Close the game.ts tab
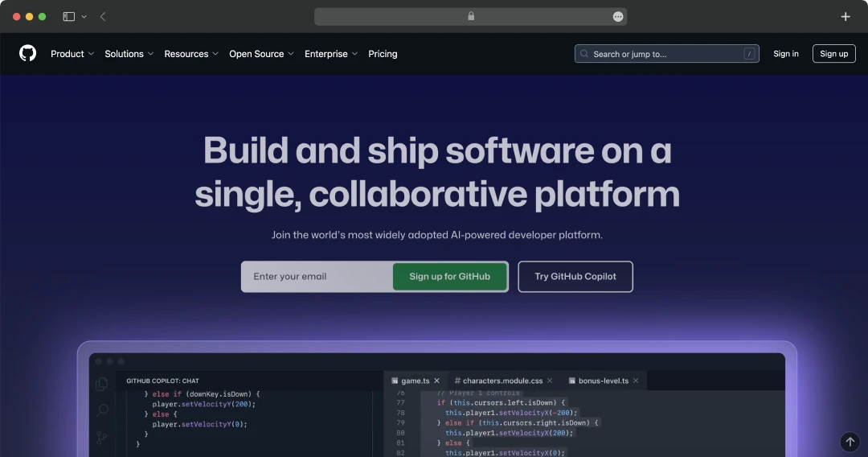 click(x=436, y=381)
